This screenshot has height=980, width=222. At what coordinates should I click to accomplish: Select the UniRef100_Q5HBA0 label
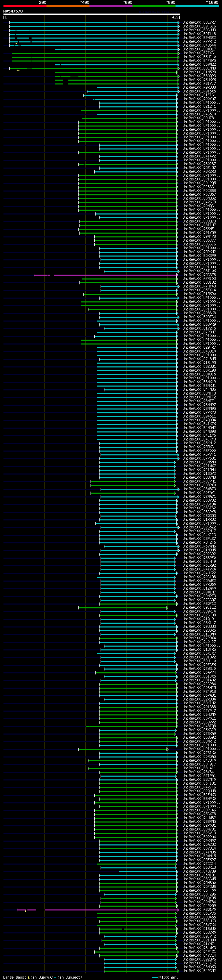(x=199, y=883)
